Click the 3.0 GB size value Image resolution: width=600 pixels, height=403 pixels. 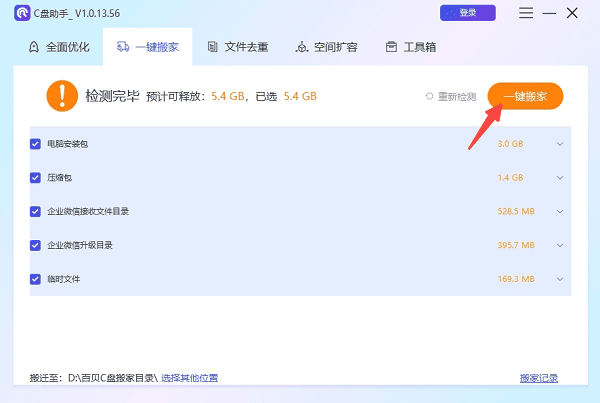(x=510, y=144)
